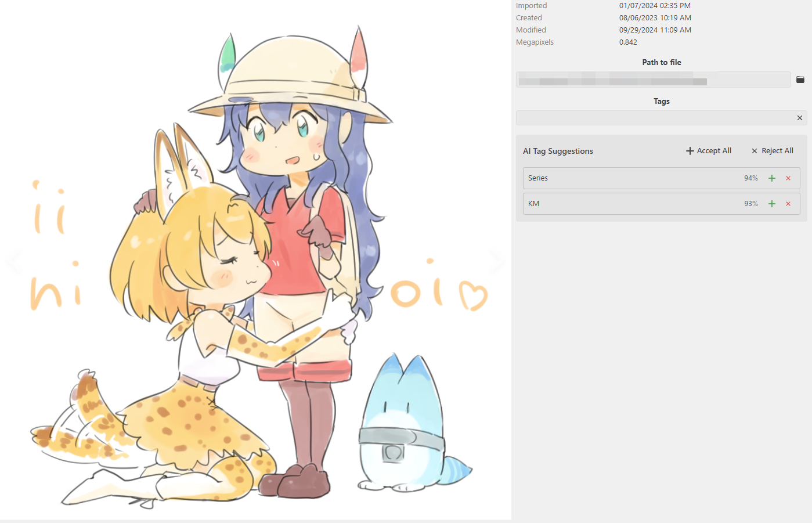Accept the KM tag suggestion

772,204
